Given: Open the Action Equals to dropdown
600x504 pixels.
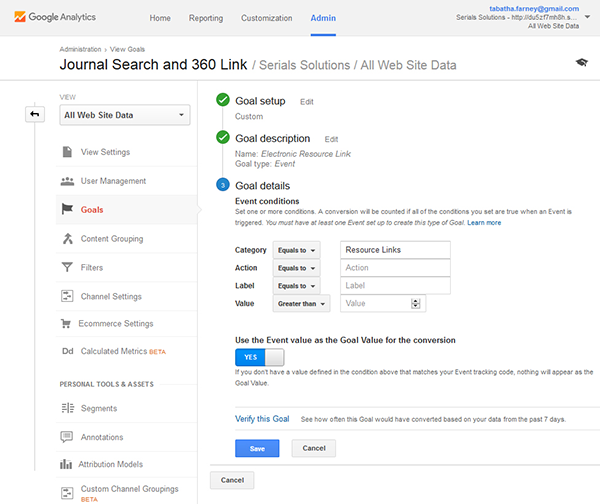Looking at the screenshot, I should (x=297, y=268).
